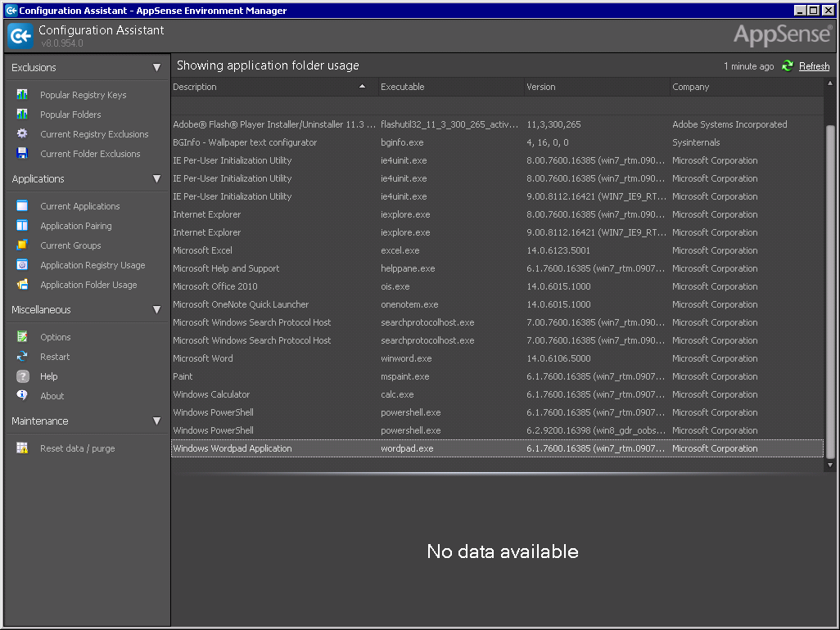Viewport: 840px width, 630px height.
Task: Open the Application Registry Usage page
Action: [93, 265]
